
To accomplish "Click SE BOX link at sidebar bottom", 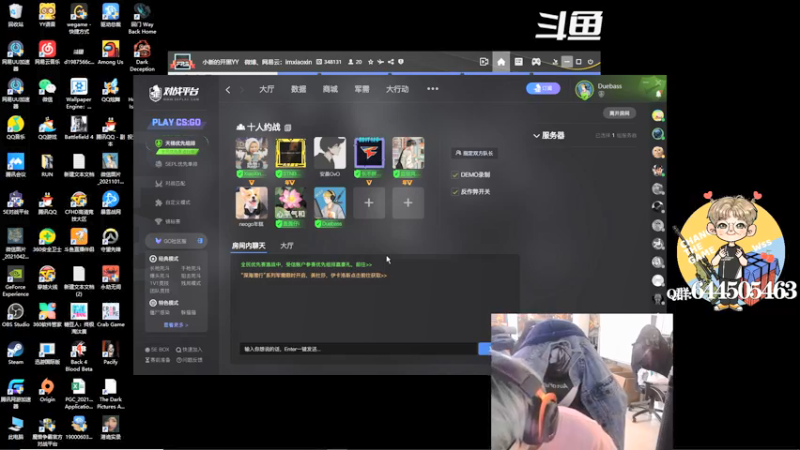I will click(x=157, y=349).
